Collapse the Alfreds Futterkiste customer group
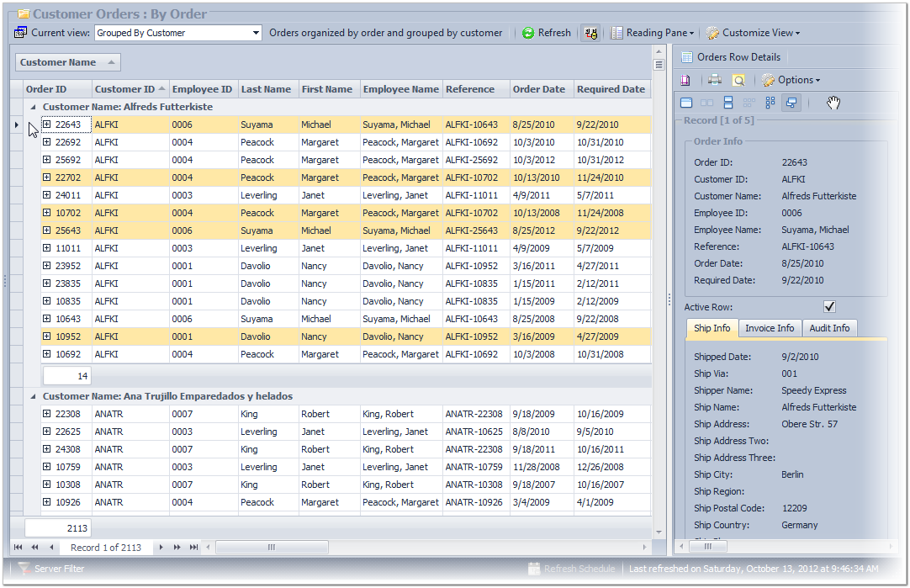 tap(34, 108)
